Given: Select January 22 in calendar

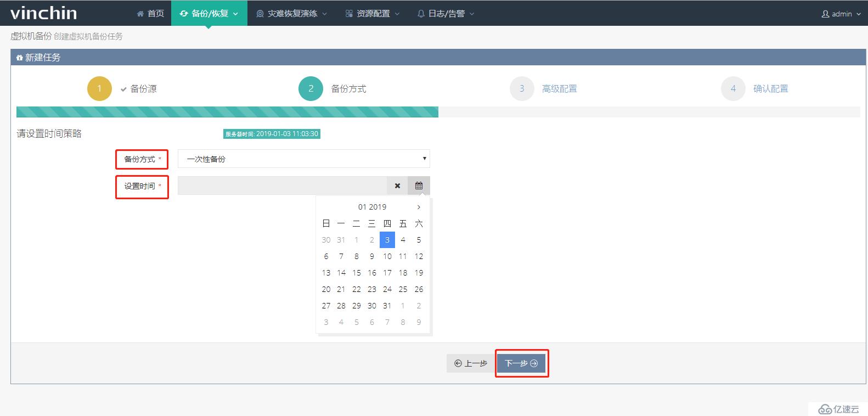Looking at the screenshot, I should coord(357,289).
